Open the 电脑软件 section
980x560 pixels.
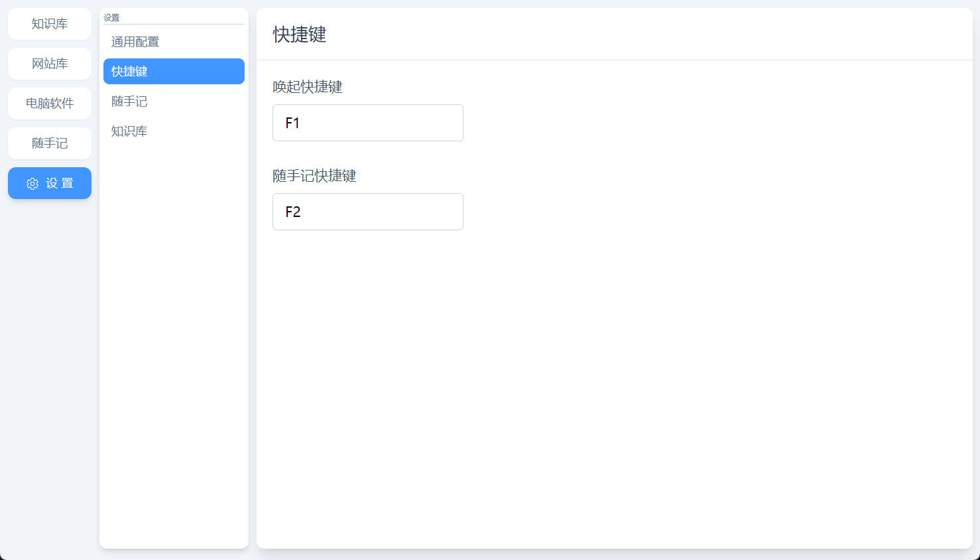tap(50, 104)
